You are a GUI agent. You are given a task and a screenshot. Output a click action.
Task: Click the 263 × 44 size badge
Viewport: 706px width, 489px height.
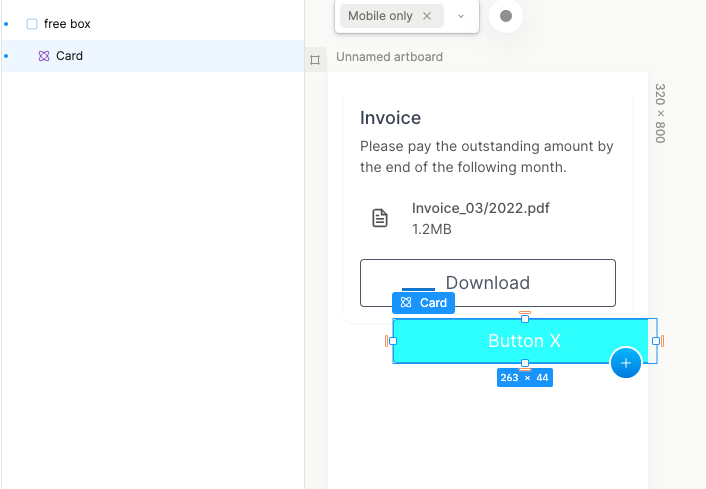(525, 377)
